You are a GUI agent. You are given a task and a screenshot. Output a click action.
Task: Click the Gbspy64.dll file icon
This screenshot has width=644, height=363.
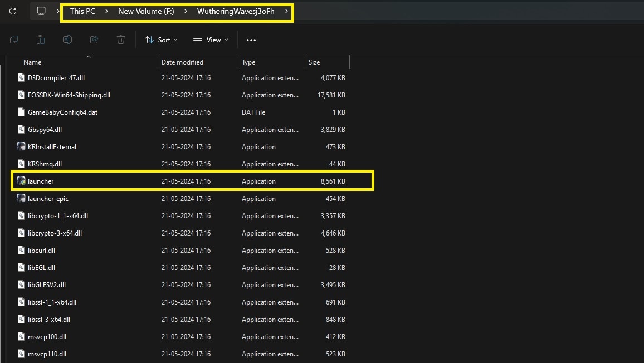click(x=21, y=129)
